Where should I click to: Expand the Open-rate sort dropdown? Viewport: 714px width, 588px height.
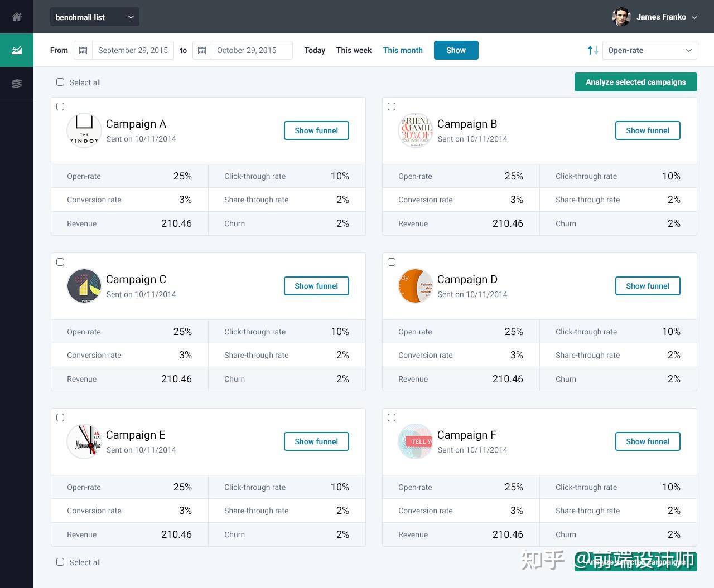click(650, 50)
